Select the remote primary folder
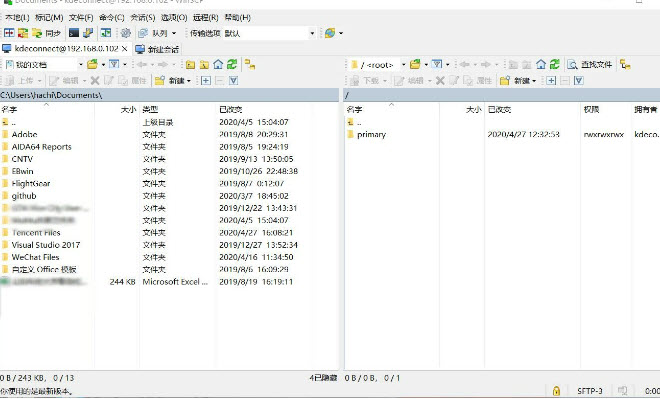Image resolution: width=660 pixels, height=399 pixels. coord(371,135)
